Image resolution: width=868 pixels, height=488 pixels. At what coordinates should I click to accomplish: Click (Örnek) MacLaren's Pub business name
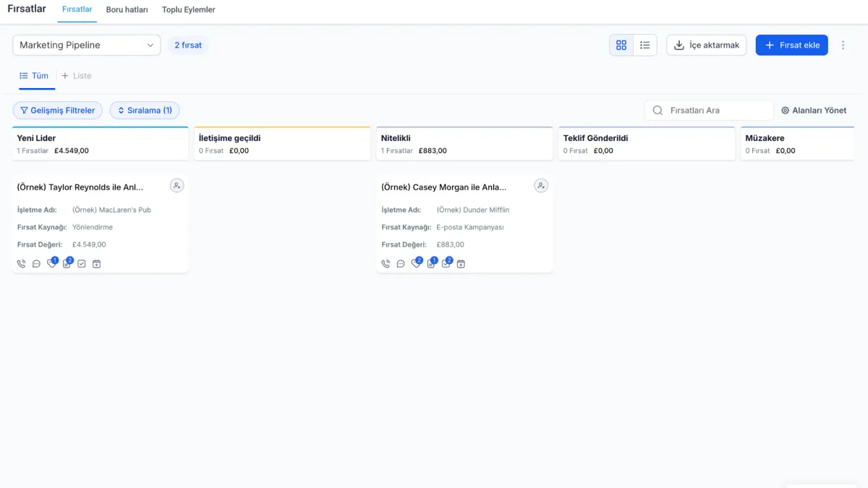click(111, 210)
